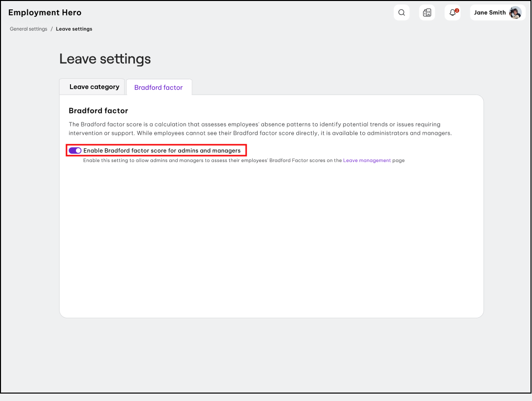Click the red notification count badge

click(457, 10)
